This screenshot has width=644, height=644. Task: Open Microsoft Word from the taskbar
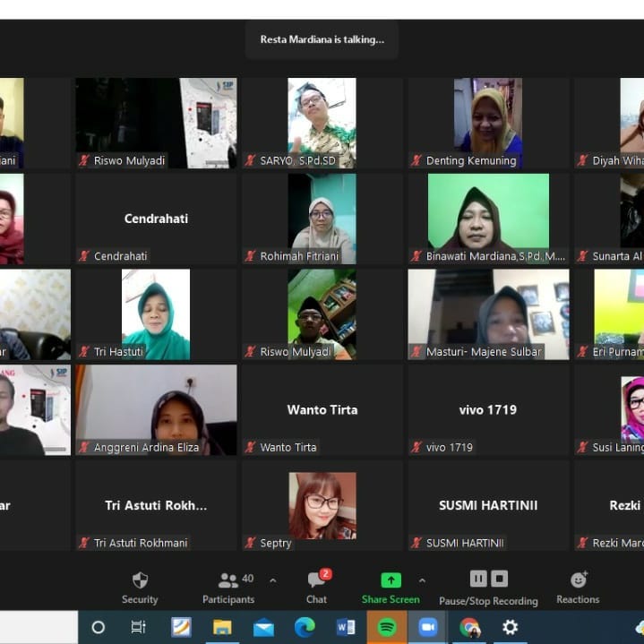coord(346,627)
